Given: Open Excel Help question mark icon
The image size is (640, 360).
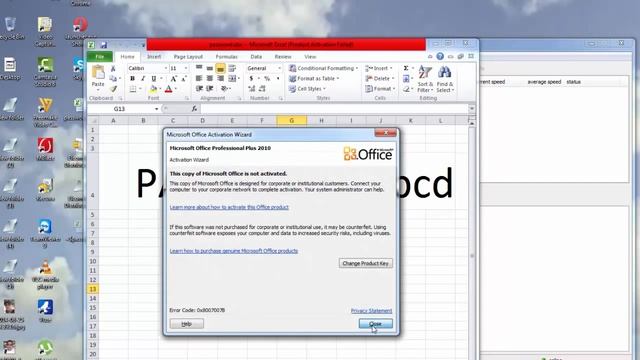Looking at the screenshot, I should pos(440,56).
